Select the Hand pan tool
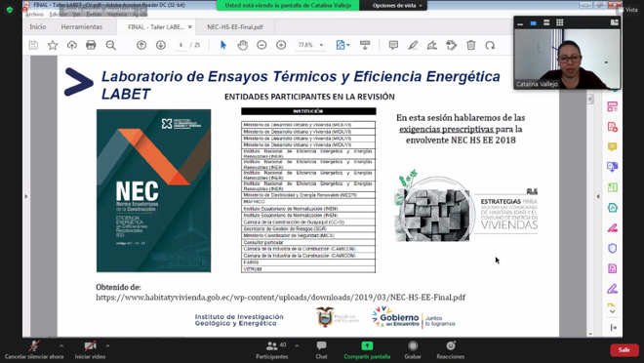This screenshot has height=363, width=644. click(242, 45)
